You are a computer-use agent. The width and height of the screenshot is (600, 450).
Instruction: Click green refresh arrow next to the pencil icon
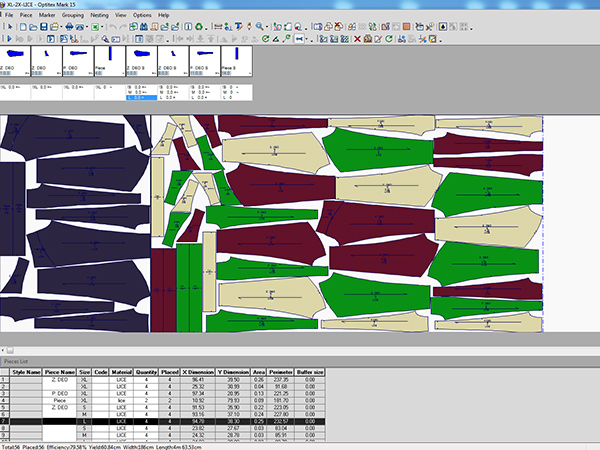tap(389, 39)
